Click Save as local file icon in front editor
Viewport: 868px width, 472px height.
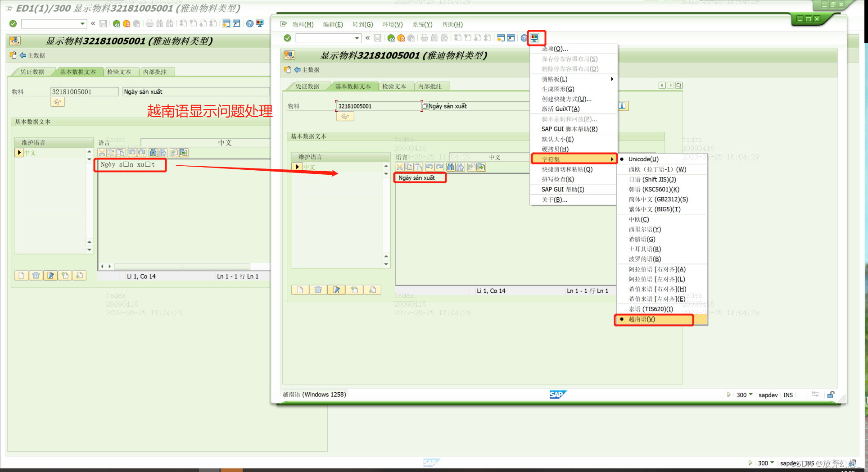point(481,167)
